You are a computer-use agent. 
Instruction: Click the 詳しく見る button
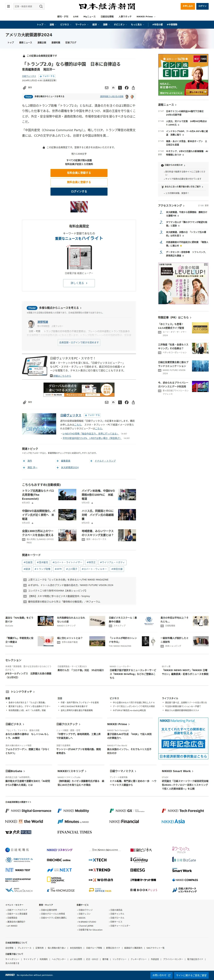(x=79, y=283)
